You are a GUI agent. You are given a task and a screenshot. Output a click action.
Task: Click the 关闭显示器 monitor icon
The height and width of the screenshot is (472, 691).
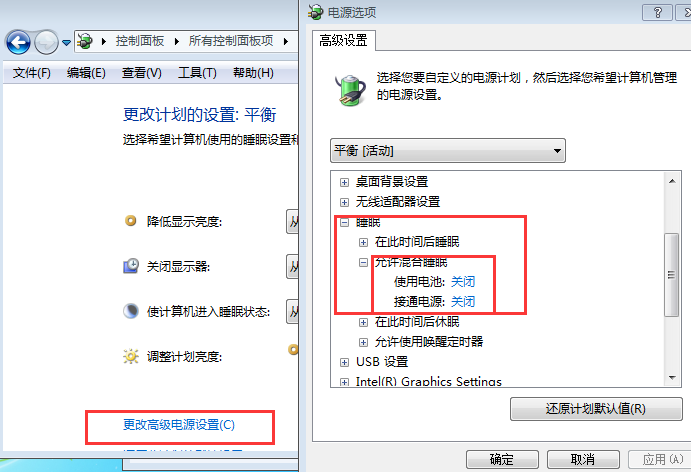[x=131, y=266]
